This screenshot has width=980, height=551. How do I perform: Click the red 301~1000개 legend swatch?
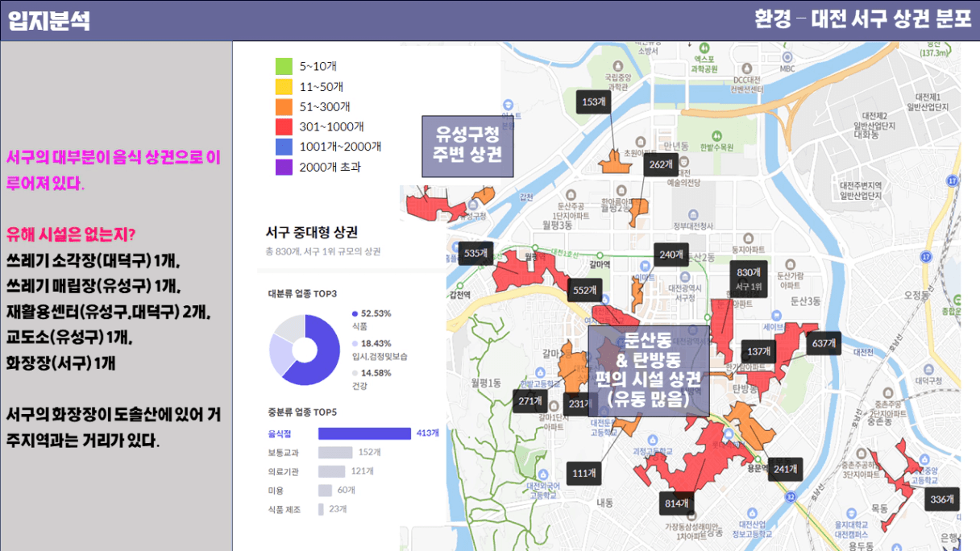click(x=284, y=126)
